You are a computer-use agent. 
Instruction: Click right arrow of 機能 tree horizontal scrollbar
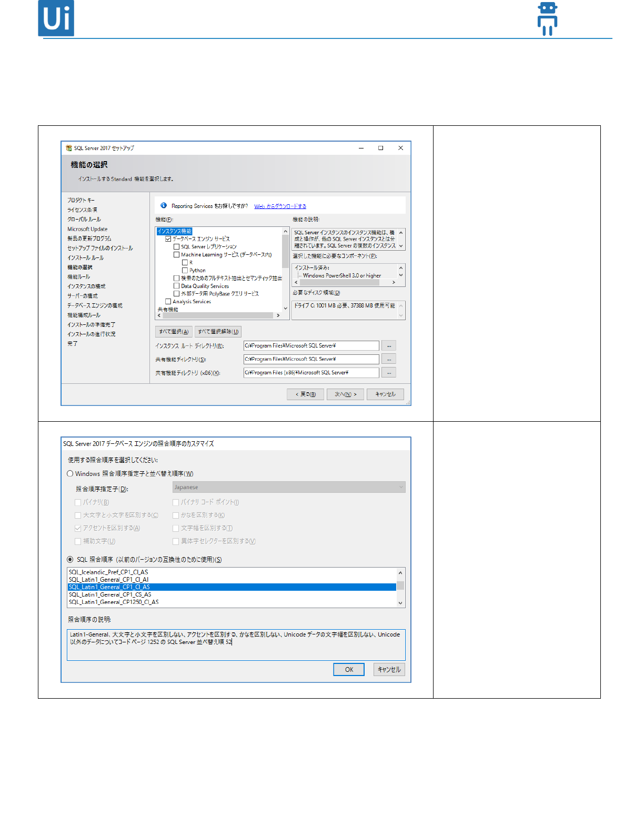point(278,315)
